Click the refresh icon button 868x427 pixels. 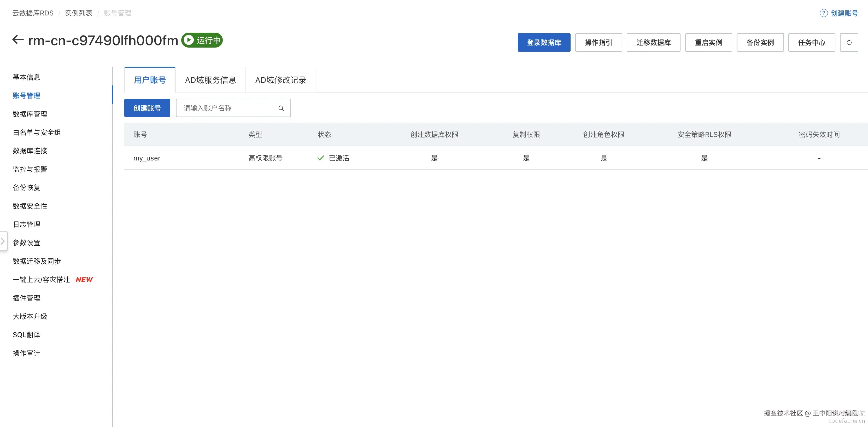point(849,43)
